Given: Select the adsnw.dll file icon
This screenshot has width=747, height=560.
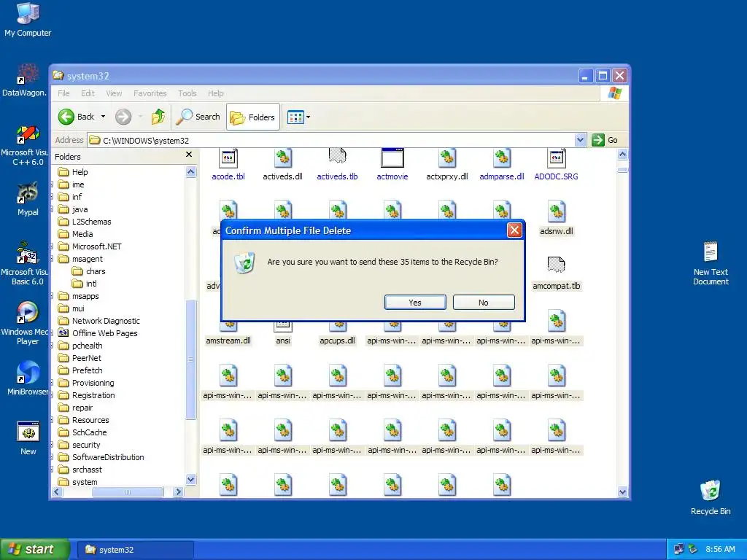Looking at the screenshot, I should tap(557, 212).
